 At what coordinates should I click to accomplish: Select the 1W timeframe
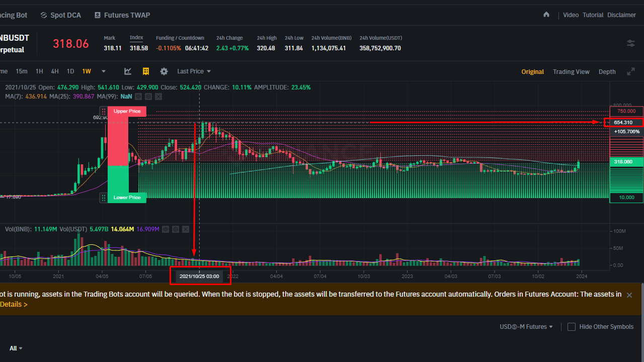click(x=87, y=71)
